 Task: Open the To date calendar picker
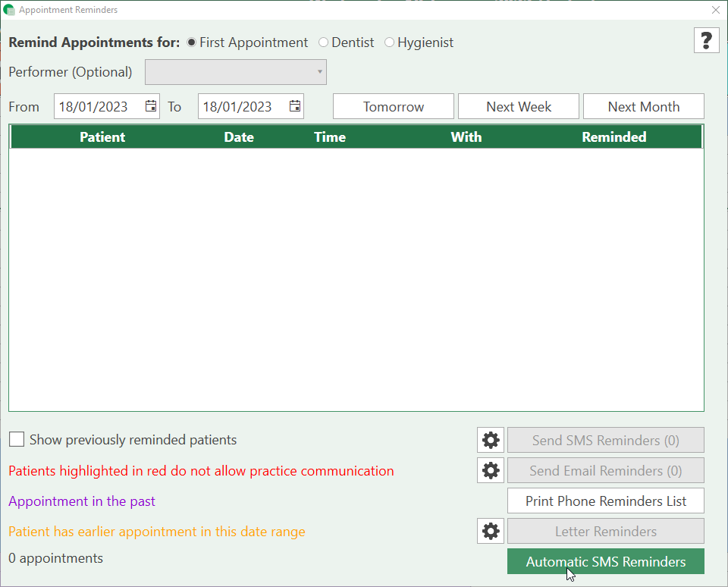[x=295, y=106]
